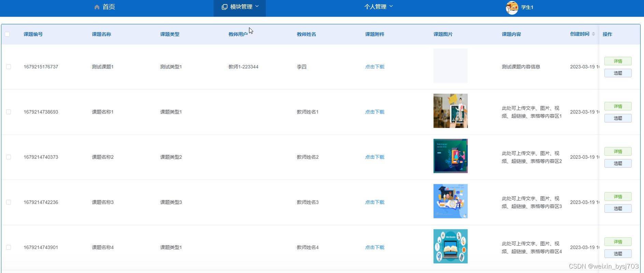Open the 课题名称2 topic image
The height and width of the screenshot is (273, 644).
pos(450,156)
